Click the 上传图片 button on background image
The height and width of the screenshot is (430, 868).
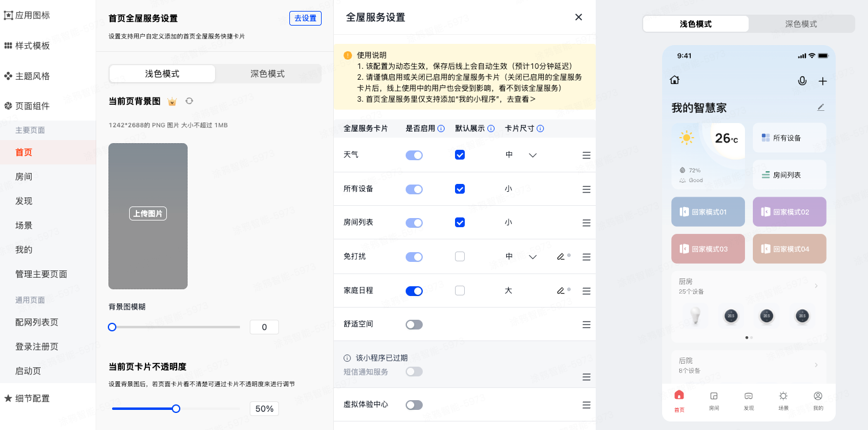[x=148, y=214]
